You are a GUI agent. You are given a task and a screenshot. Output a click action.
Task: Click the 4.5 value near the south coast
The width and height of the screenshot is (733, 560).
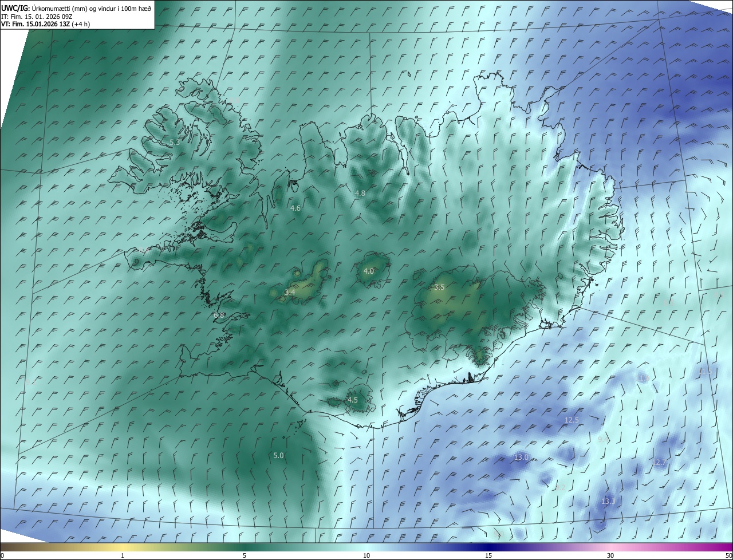pos(352,400)
